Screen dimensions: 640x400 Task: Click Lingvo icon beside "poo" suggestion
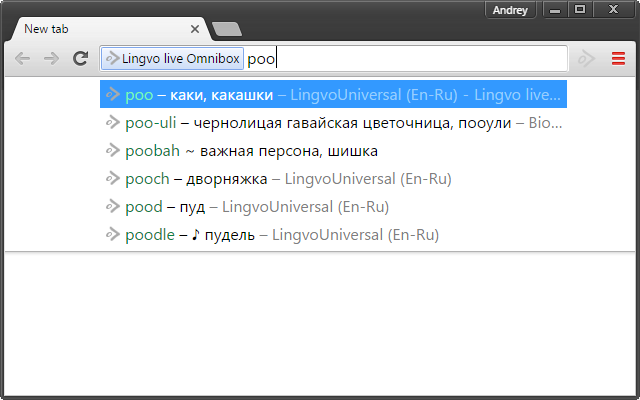click(x=113, y=94)
